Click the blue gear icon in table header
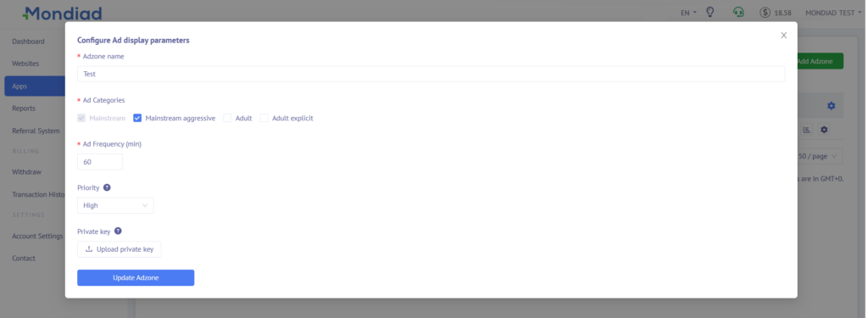This screenshot has height=318, width=868. click(x=831, y=106)
